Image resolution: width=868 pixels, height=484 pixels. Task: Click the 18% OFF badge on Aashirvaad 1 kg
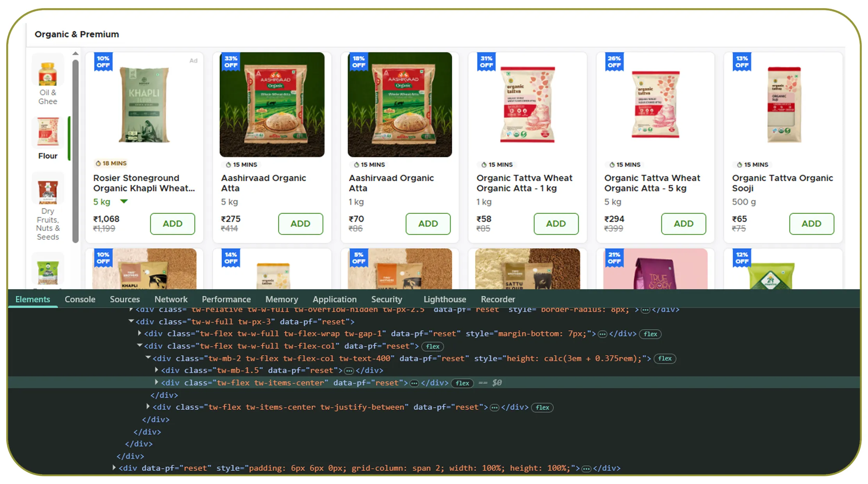pos(358,62)
